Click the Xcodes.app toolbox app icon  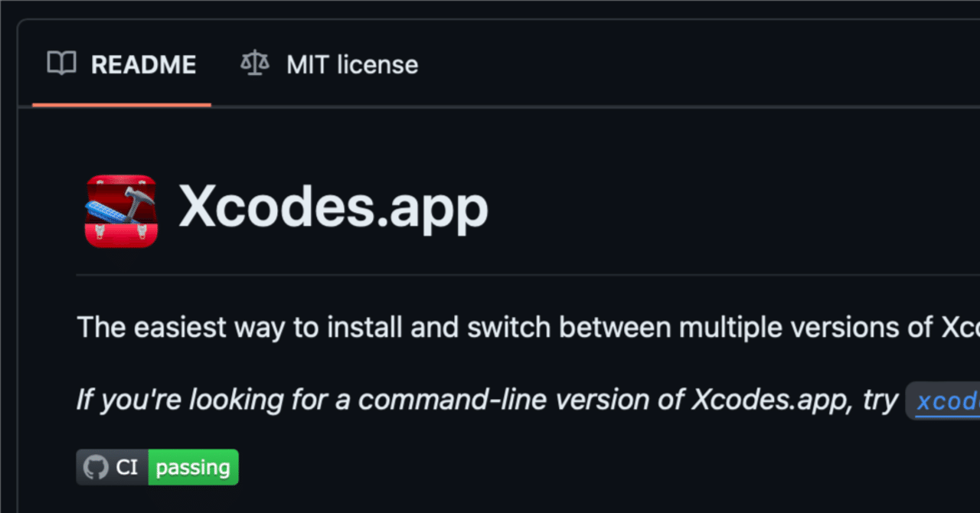120,211
